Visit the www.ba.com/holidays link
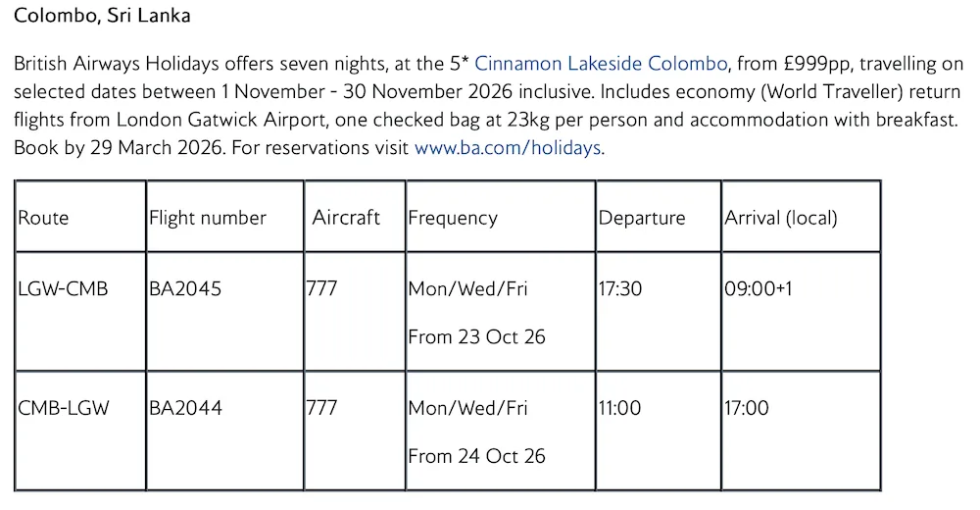Screen dimensions: 980x510 coord(508,149)
